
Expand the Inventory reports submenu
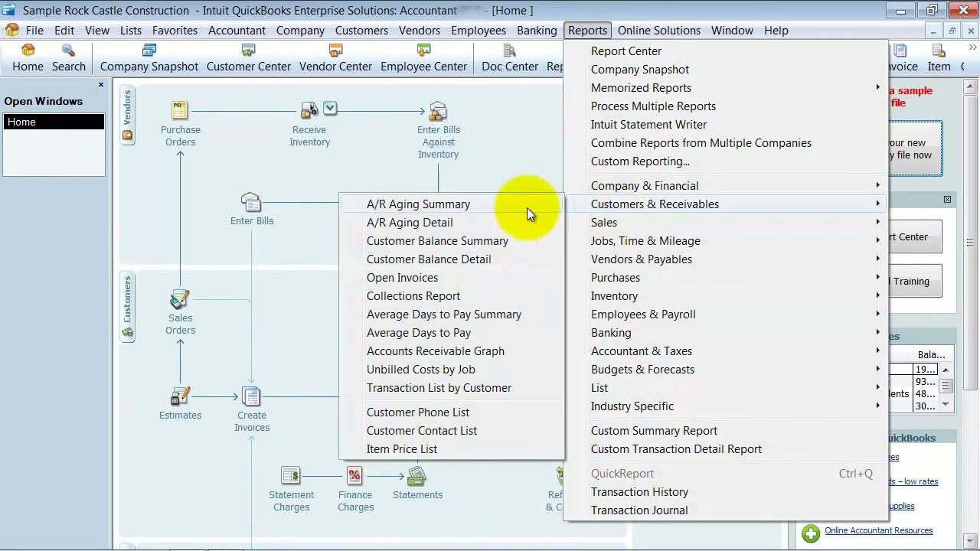pyautogui.click(x=878, y=295)
